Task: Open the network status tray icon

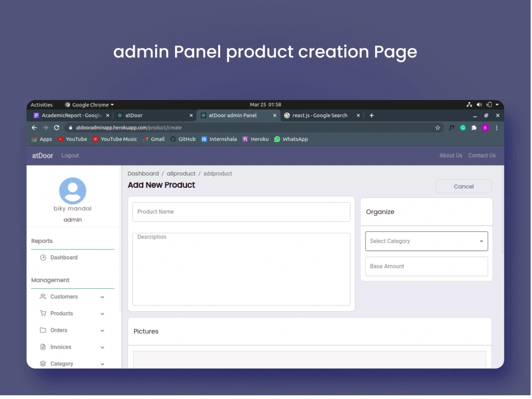Action: coord(469,104)
